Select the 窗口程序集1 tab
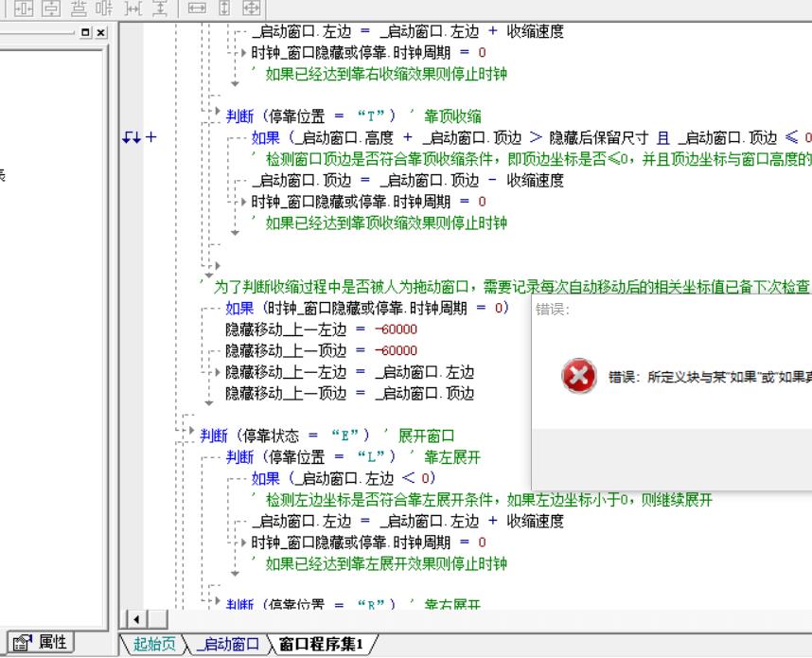Viewport: 812px width, 658px height. (x=320, y=645)
